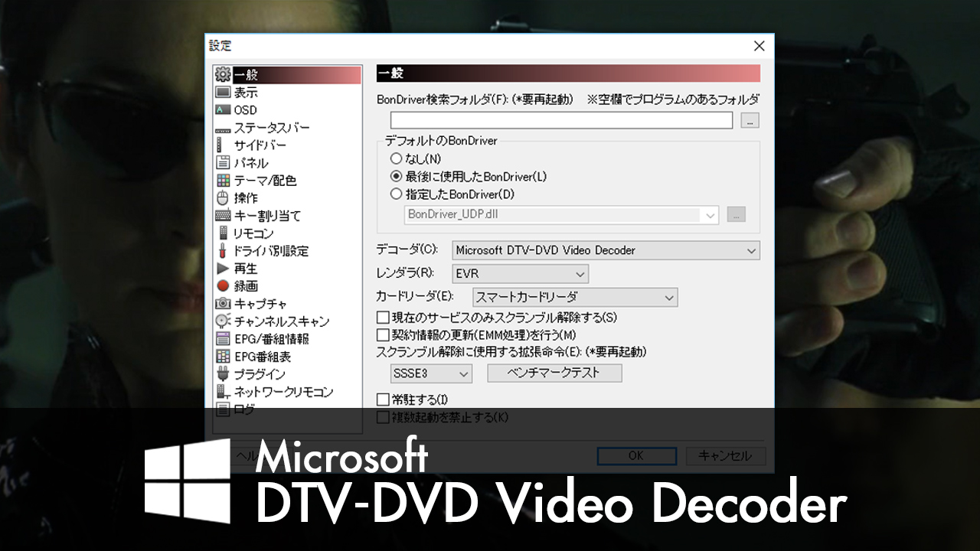
Task: Open the SSSE3 extension instruction dropdown
Action: coord(431,373)
